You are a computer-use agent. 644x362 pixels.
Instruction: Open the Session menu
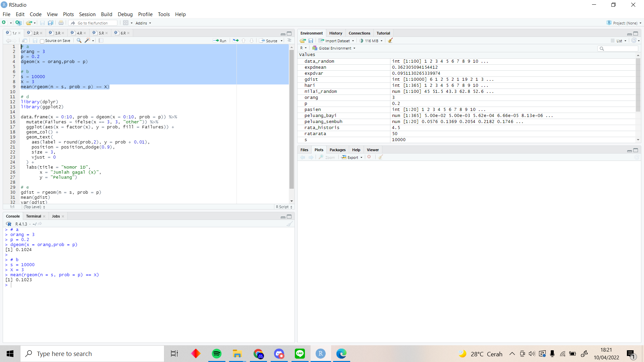pos(87,14)
